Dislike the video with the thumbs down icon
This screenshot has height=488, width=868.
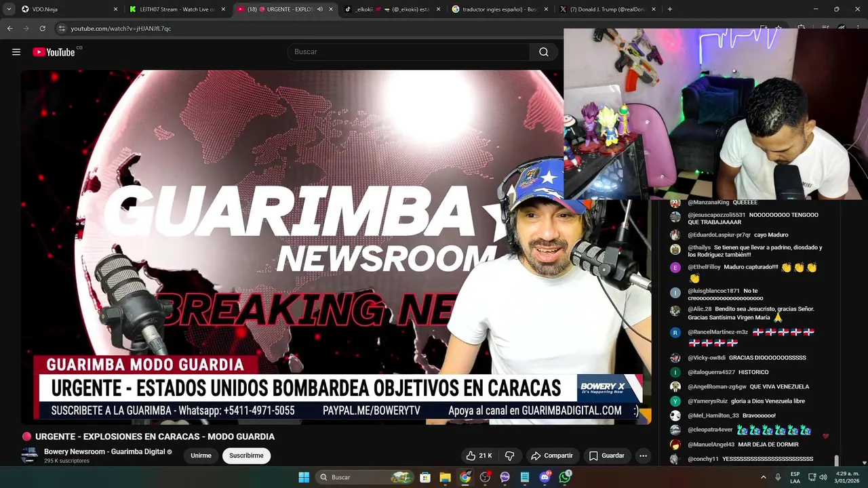(x=510, y=455)
